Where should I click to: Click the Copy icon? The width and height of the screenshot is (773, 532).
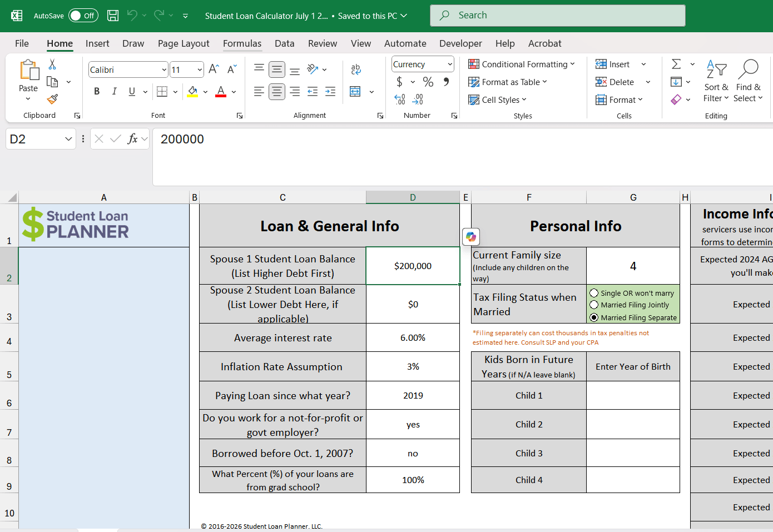point(52,82)
